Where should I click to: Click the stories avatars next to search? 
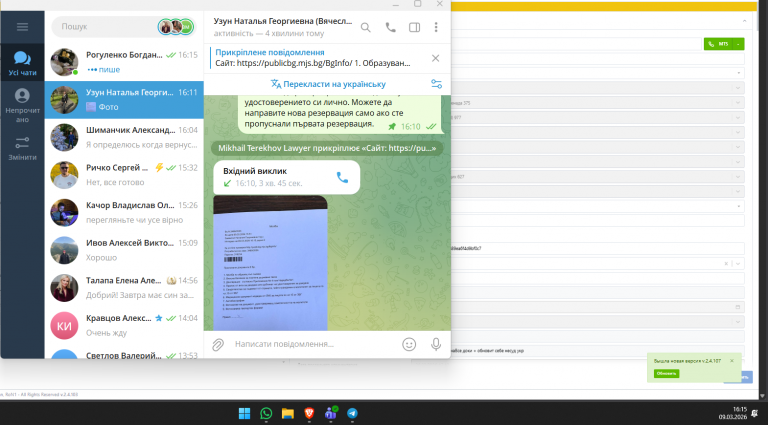point(176,26)
